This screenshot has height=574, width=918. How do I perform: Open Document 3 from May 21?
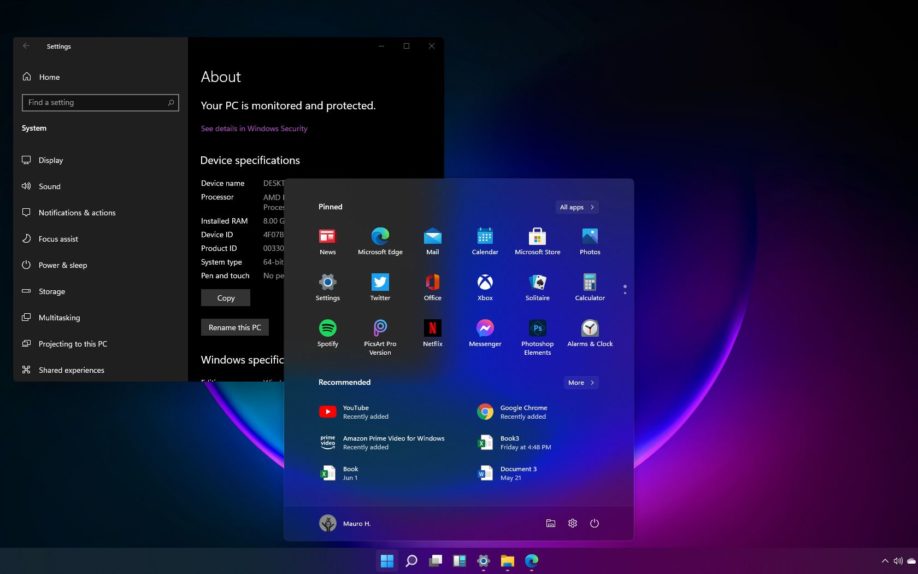tap(507, 473)
